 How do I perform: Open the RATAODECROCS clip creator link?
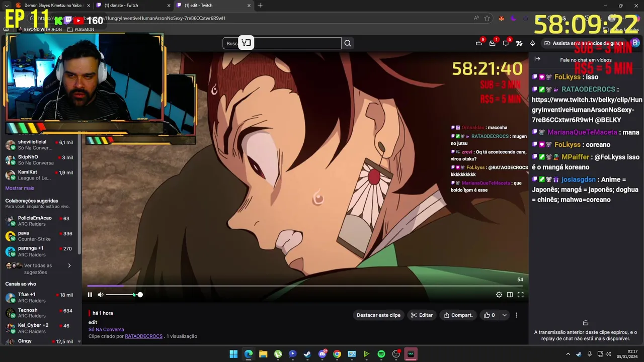pyautogui.click(x=144, y=336)
